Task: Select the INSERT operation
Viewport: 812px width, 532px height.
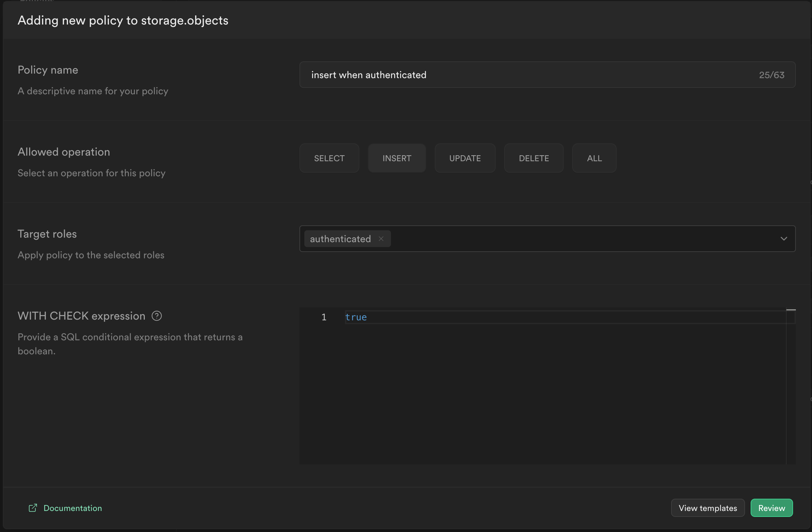Action: point(397,158)
